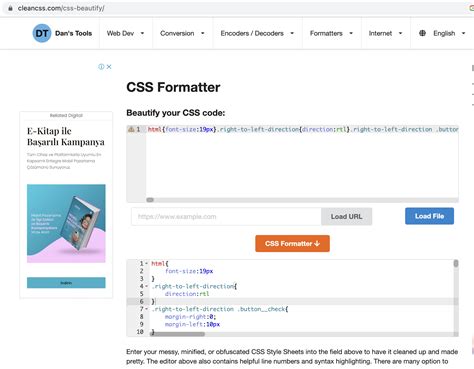Click the orange CSS Formatter button
This screenshot has width=474, height=369.
[x=292, y=243]
